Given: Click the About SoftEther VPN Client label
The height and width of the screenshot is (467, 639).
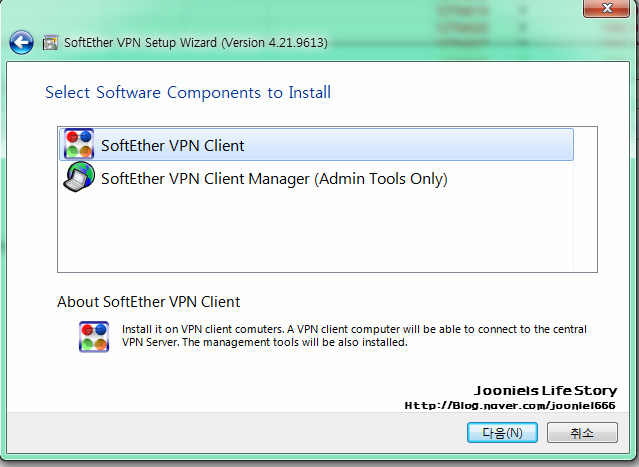Looking at the screenshot, I should tap(148, 302).
